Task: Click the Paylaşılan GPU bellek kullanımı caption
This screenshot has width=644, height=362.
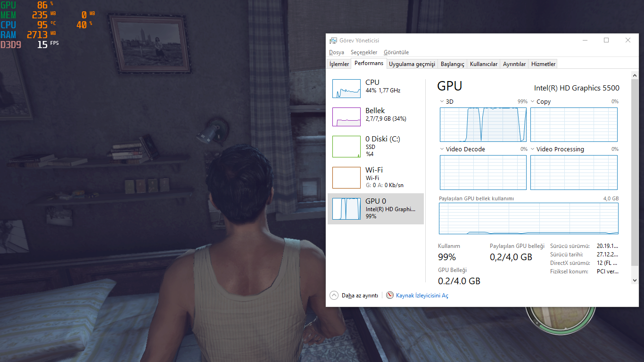Action: [476, 199]
